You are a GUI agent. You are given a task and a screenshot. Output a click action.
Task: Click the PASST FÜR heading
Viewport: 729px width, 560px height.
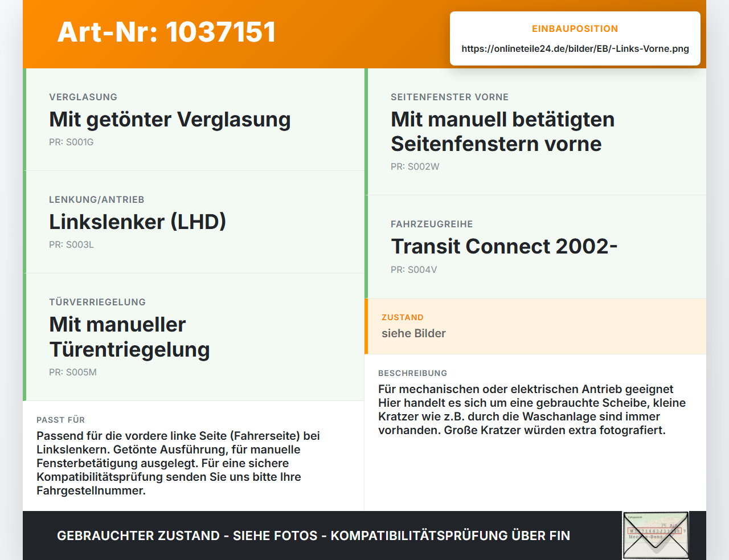[x=60, y=420]
